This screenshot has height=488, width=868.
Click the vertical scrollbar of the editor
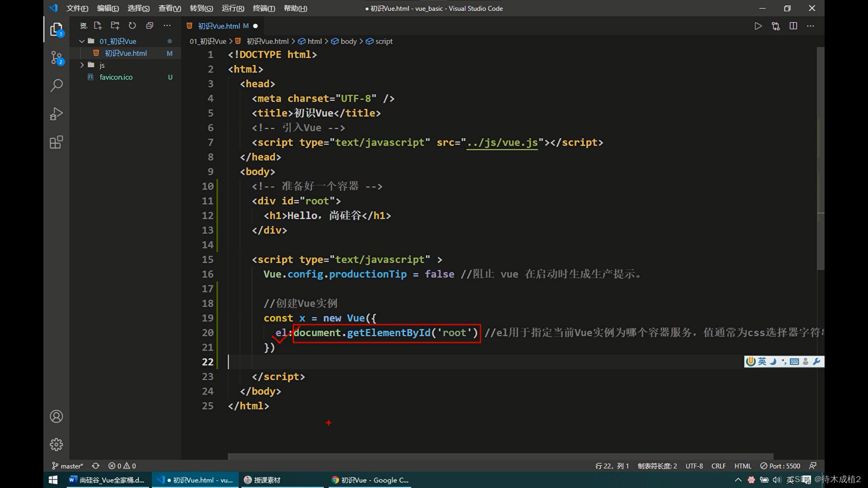tap(821, 158)
